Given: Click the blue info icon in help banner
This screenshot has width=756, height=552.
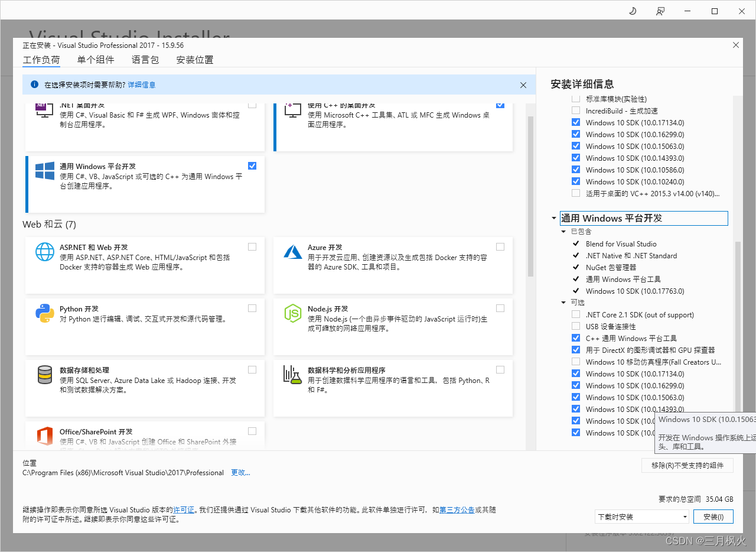Looking at the screenshot, I should click(x=34, y=85).
